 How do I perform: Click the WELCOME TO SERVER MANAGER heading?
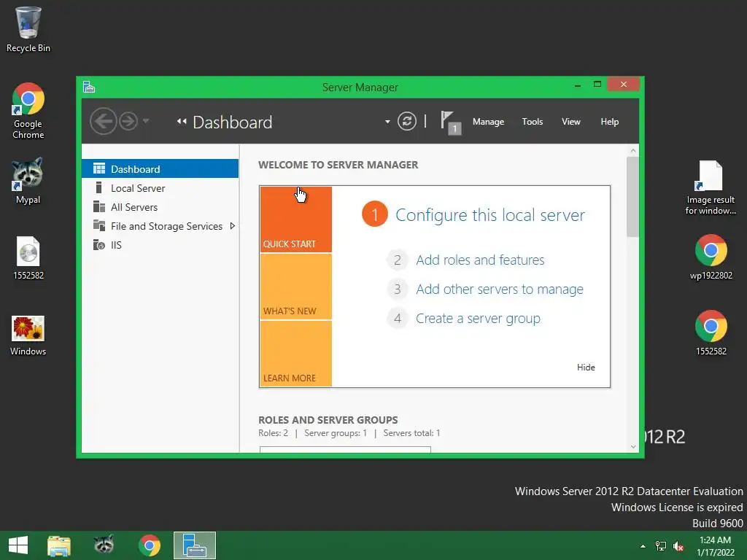point(338,165)
